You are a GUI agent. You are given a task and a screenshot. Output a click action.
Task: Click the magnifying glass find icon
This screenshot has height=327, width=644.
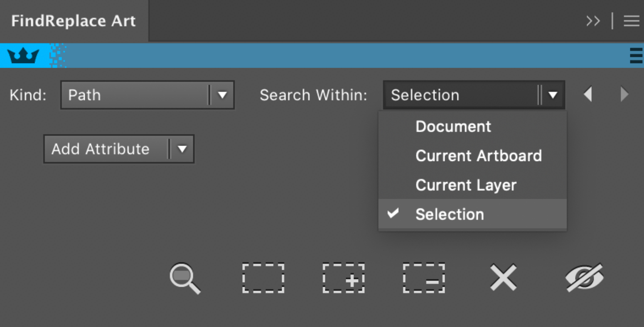click(x=185, y=278)
